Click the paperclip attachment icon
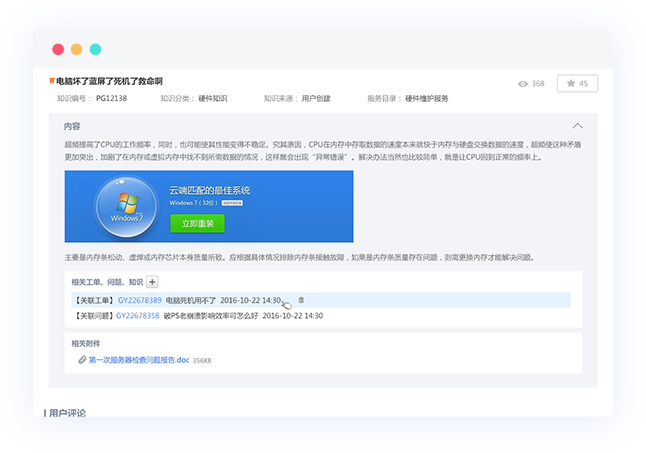The image size is (646, 453). (x=82, y=360)
